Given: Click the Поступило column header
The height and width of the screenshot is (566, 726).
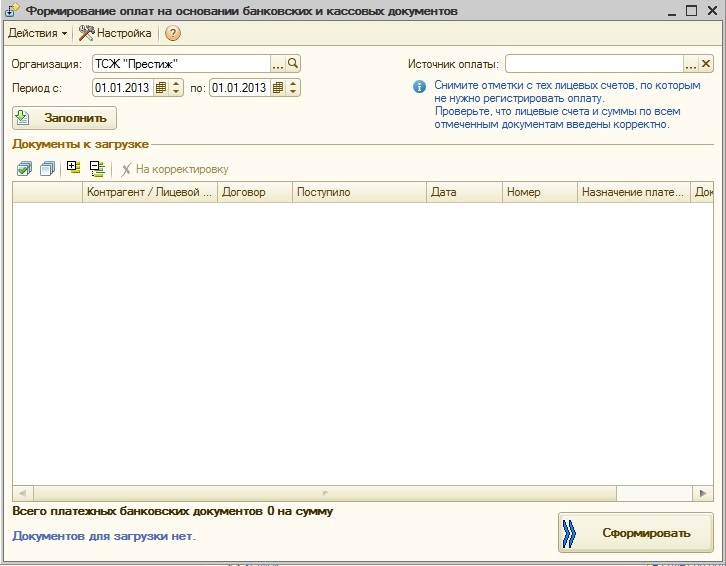Looking at the screenshot, I should [359, 192].
